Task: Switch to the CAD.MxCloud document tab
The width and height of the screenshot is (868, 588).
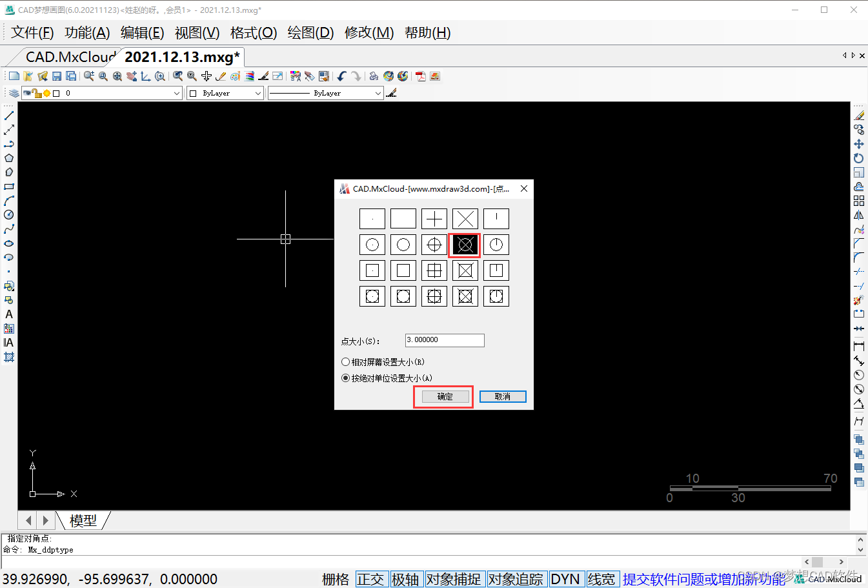Action: (x=70, y=57)
